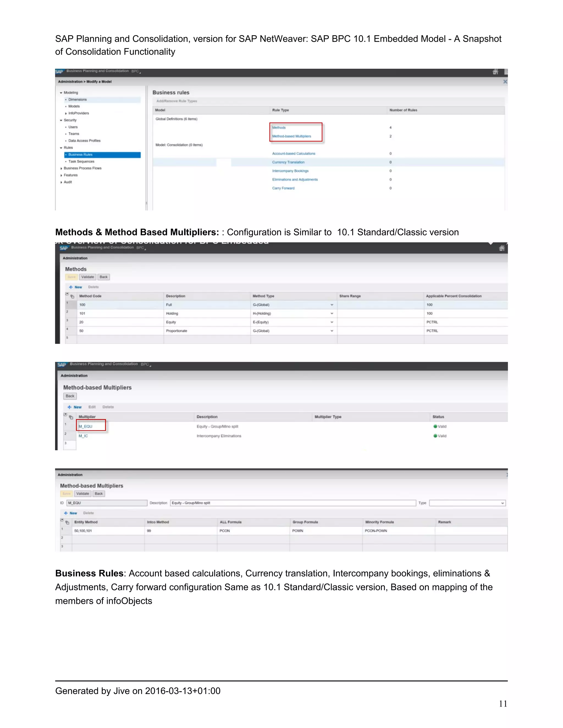Click the home icon in Business rules header

495,72
